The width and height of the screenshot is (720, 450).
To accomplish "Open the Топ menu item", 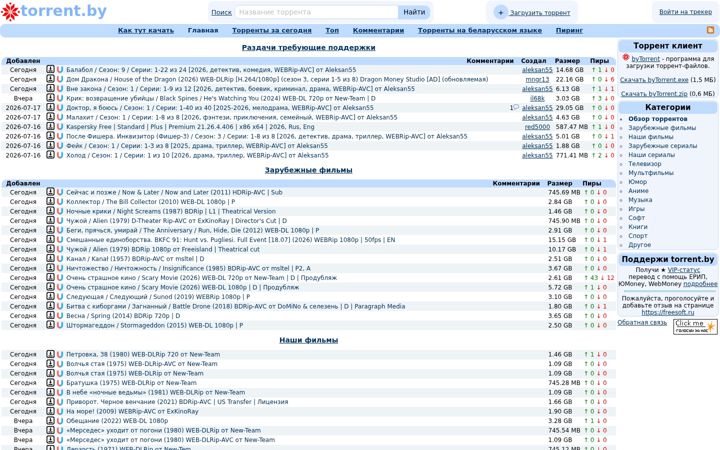I will [x=332, y=30].
